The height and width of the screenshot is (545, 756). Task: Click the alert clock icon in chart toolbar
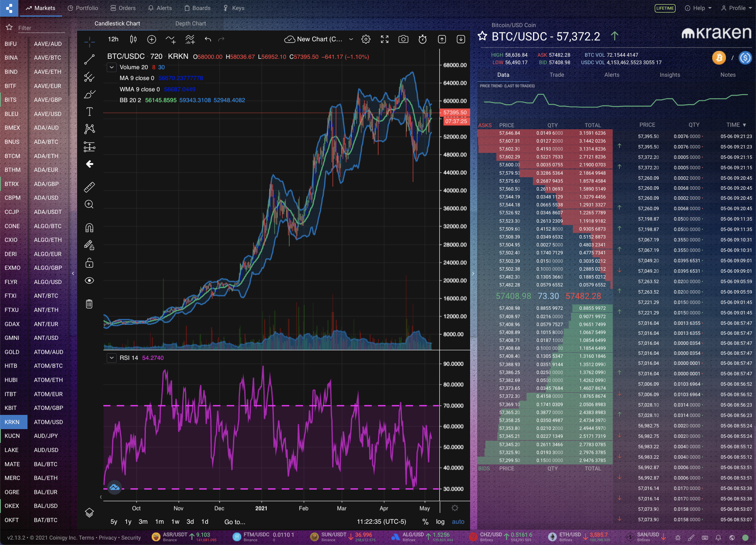coord(423,39)
